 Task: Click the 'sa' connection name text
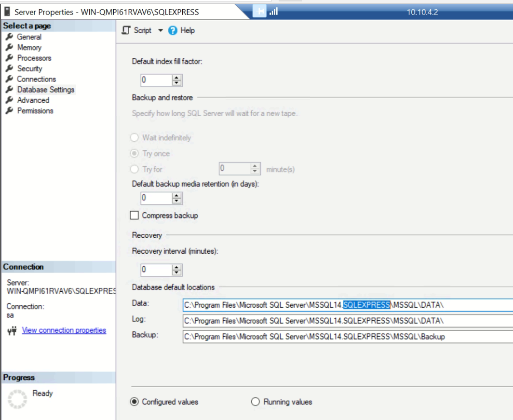click(x=10, y=315)
